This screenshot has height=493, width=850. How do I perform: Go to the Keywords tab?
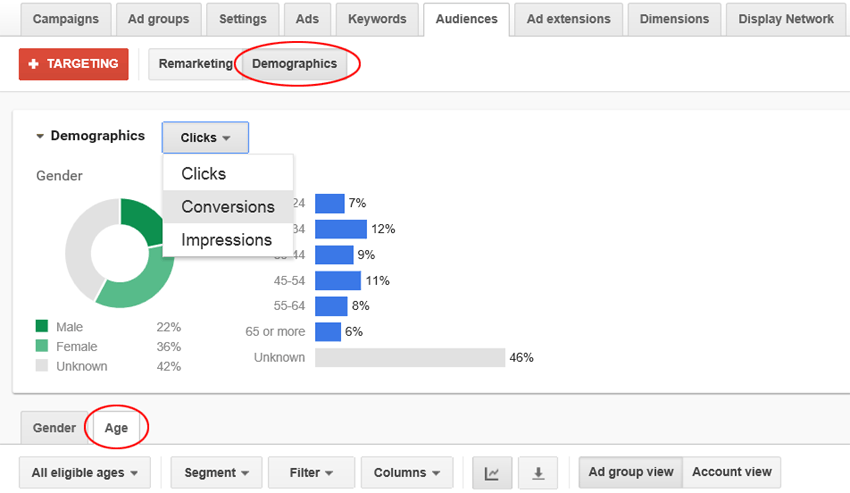pos(377,20)
